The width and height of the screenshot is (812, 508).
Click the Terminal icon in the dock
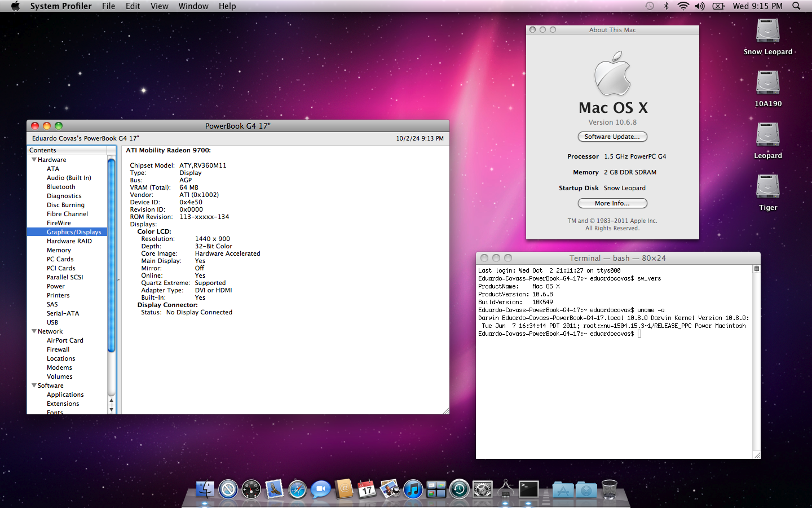click(528, 489)
